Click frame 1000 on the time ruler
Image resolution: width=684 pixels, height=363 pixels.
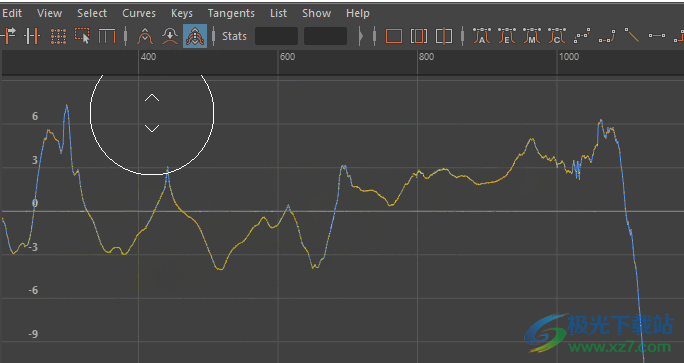click(569, 57)
